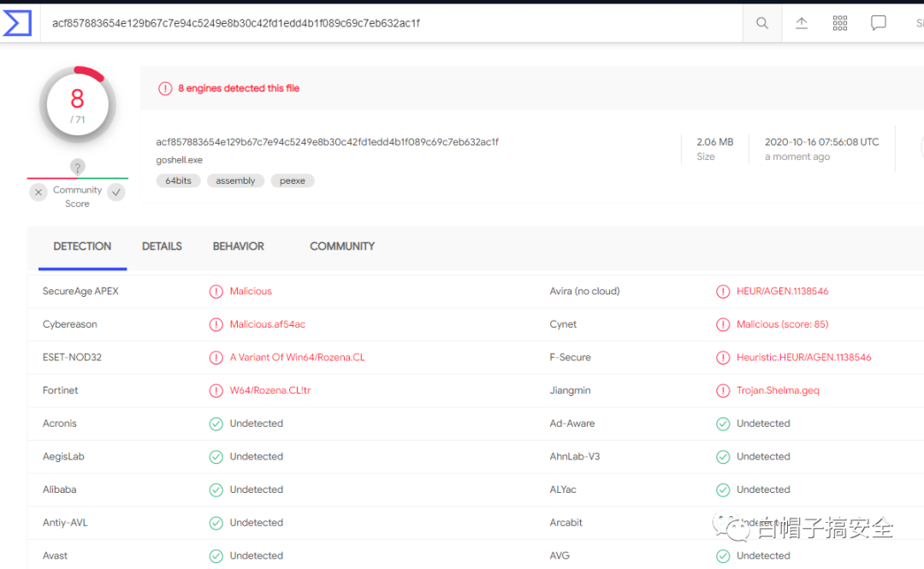The image size is (924, 569).
Task: Click the F-Secure engine name
Action: click(570, 358)
